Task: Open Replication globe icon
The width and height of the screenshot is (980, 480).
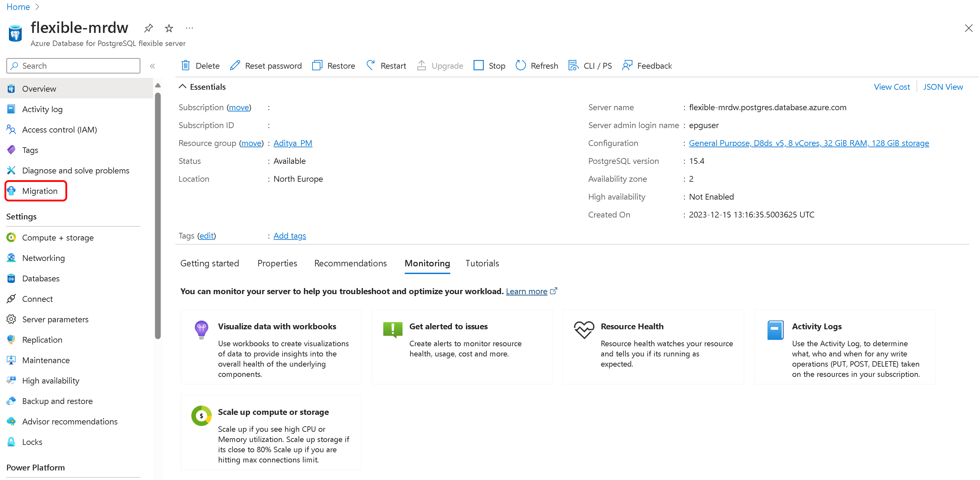Action: (11, 340)
